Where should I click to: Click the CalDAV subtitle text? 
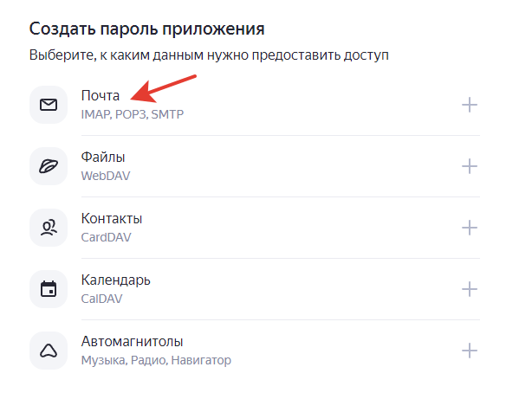[x=101, y=299]
